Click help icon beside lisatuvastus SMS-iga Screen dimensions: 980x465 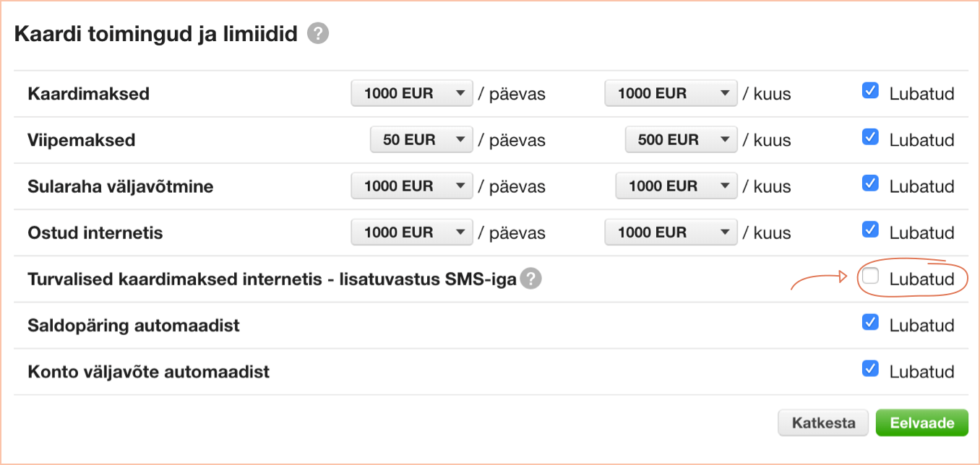point(531,278)
